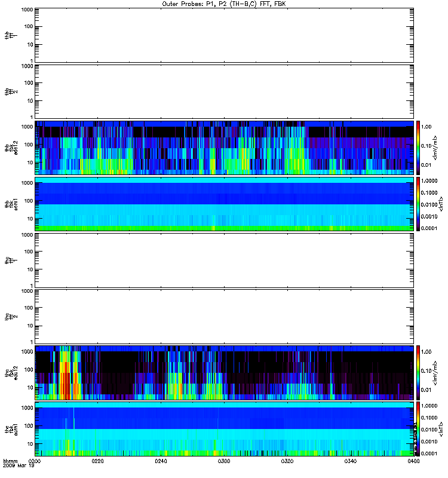Screen dimensions: 448x478
Task: Click the 'thb fbk edc12' axis label
Action: [11, 148]
